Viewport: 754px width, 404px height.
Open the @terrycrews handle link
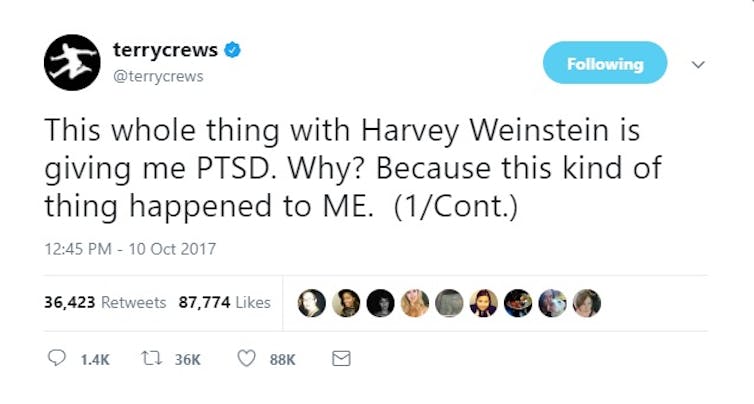click(x=158, y=76)
